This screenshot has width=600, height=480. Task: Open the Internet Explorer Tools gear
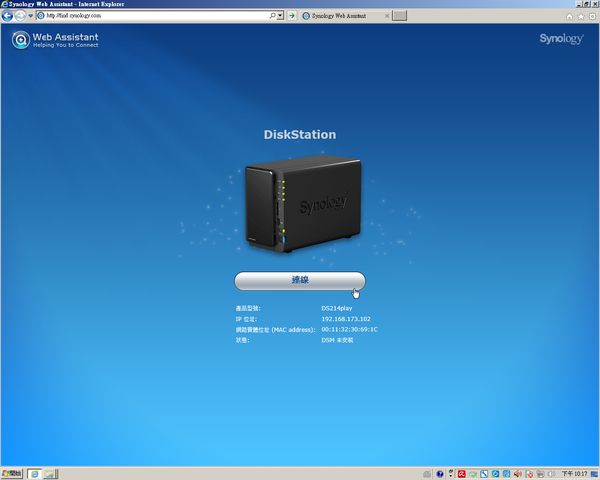[592, 17]
